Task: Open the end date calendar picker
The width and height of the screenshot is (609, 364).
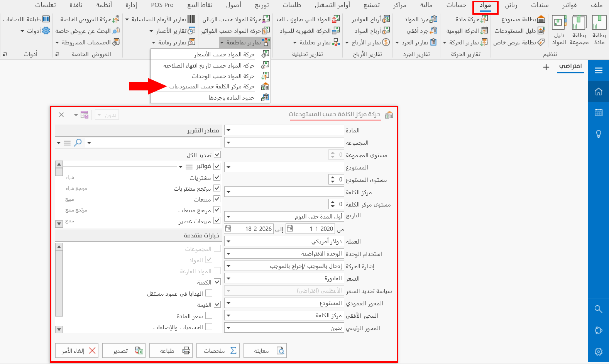Action: (228, 229)
